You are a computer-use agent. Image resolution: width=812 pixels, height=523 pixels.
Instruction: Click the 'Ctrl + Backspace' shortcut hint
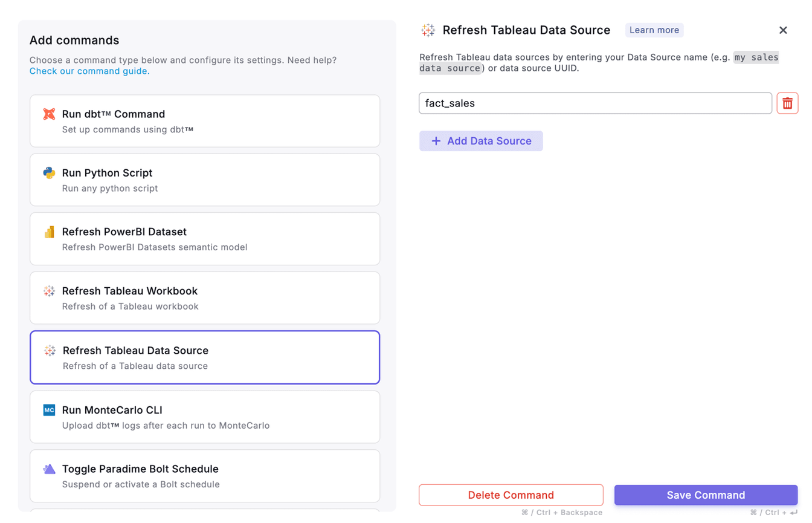pyautogui.click(x=562, y=513)
